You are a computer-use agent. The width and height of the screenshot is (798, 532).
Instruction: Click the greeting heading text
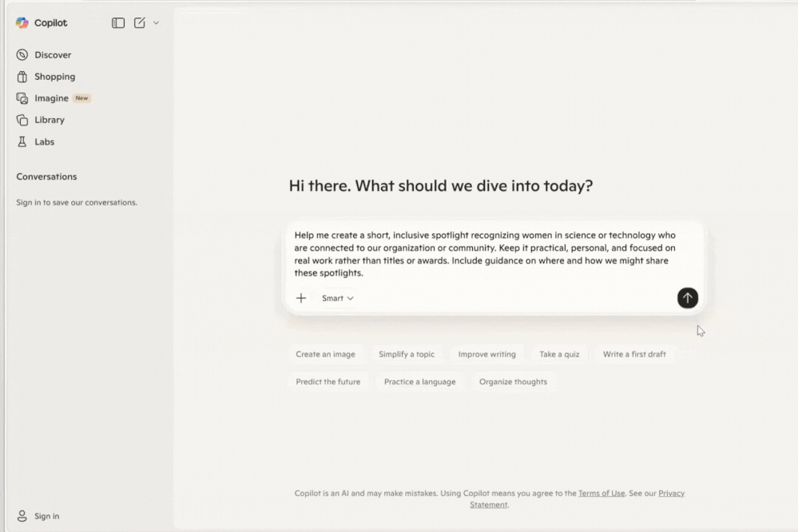pos(441,186)
